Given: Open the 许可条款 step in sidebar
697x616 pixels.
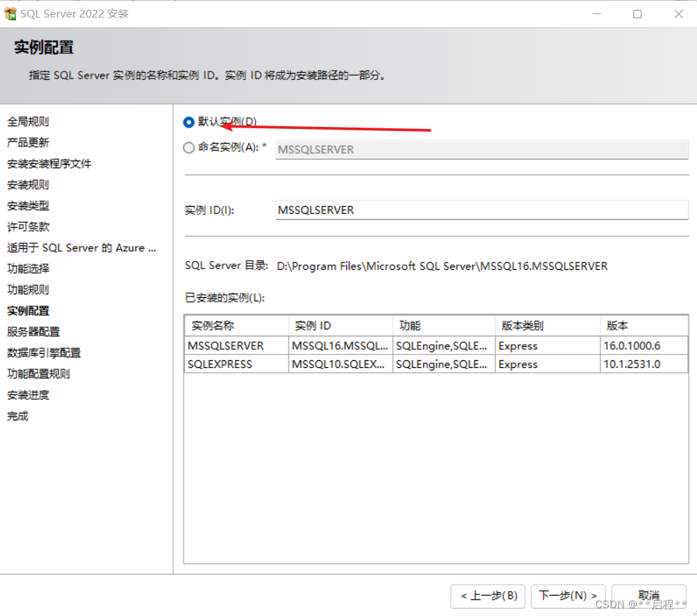Looking at the screenshot, I should (28, 227).
